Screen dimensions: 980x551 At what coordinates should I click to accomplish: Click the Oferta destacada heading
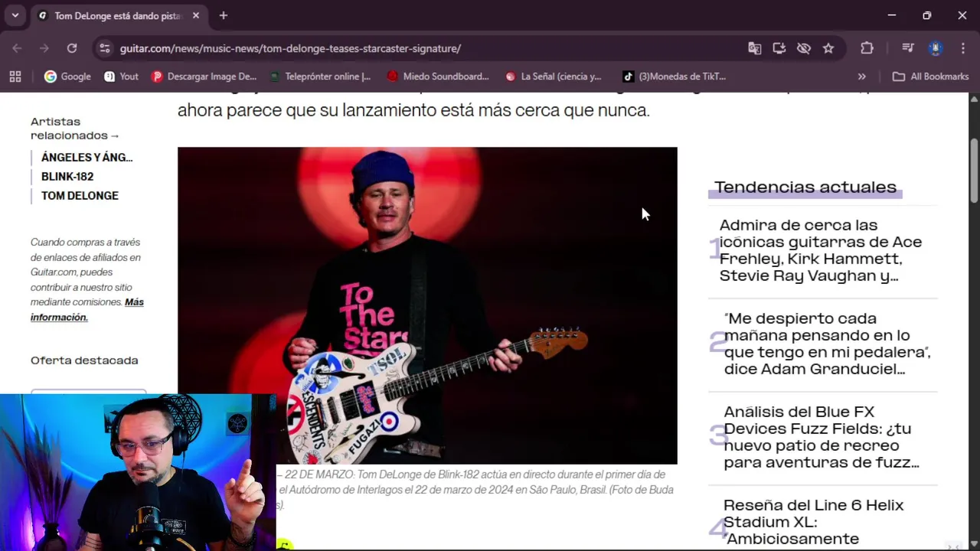pos(84,360)
